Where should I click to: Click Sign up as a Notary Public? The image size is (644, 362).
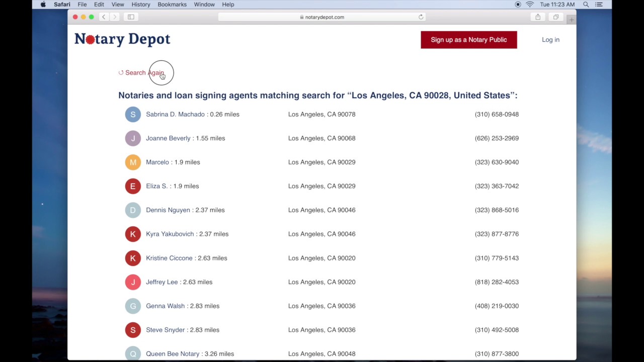[469, 40]
